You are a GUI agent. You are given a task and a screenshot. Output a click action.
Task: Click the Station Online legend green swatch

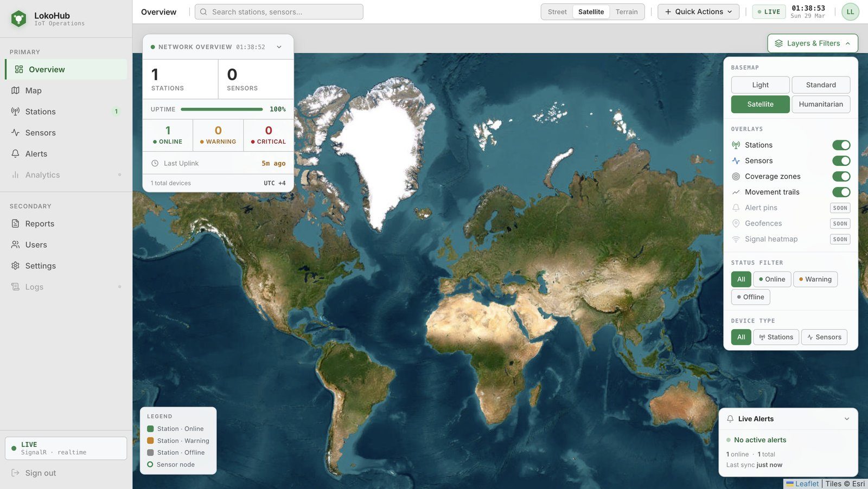coord(150,429)
